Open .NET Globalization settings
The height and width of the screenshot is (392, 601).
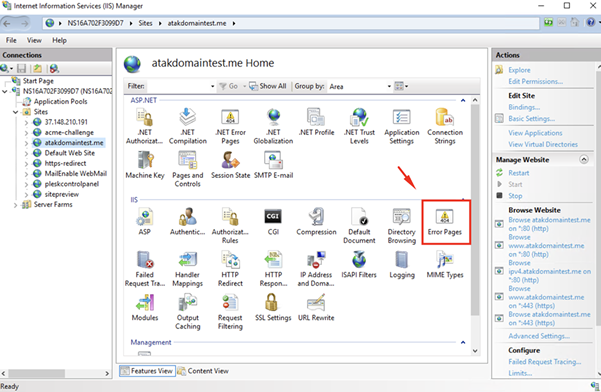click(273, 126)
